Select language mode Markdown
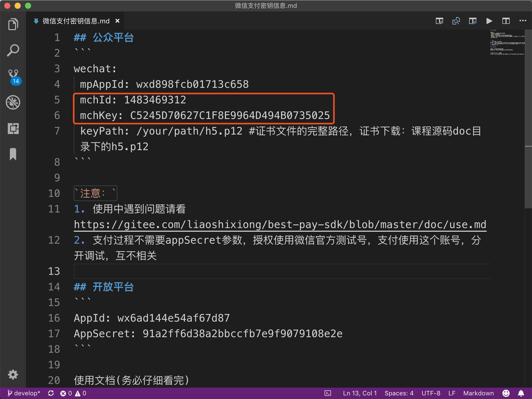The image size is (532, 399). click(478, 393)
